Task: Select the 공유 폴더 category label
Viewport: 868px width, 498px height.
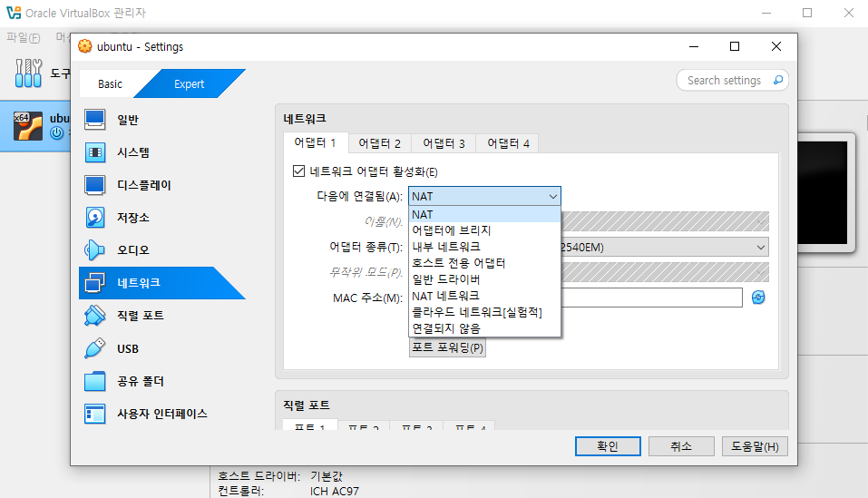Action: (x=140, y=381)
